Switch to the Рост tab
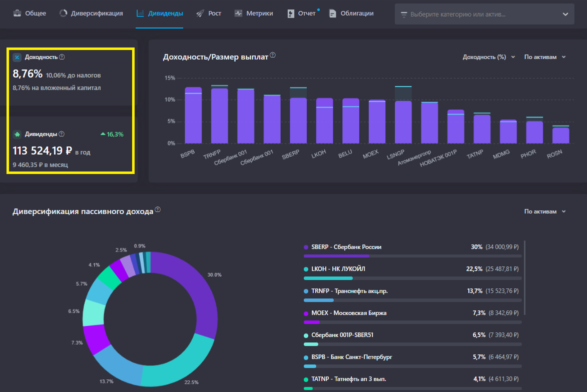The image size is (587, 392). [215, 13]
